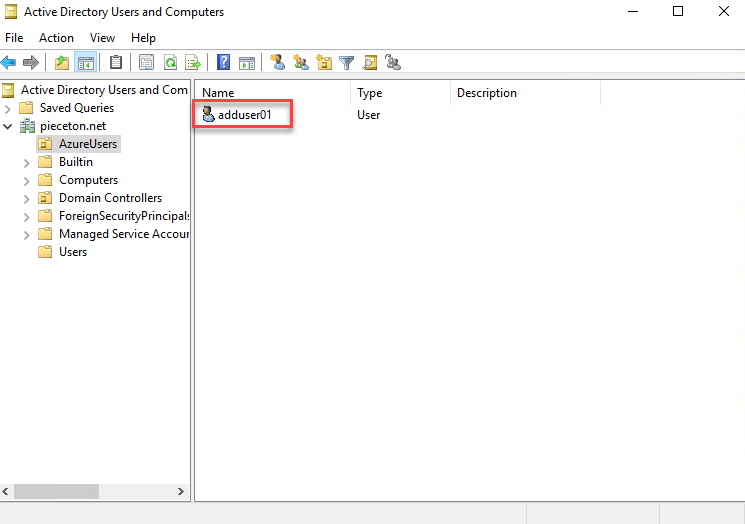Expand the Saved Queries node
Viewport: 745px width, 524px height.
[7, 109]
